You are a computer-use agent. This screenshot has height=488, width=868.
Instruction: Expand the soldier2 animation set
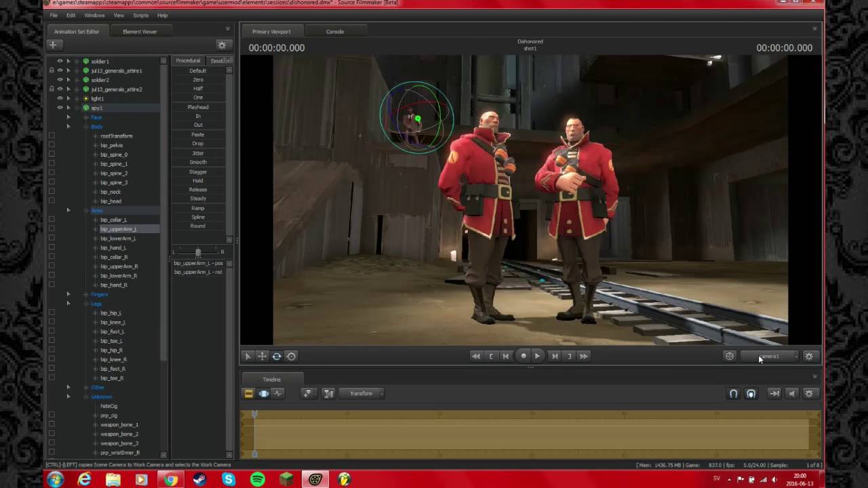(x=77, y=80)
